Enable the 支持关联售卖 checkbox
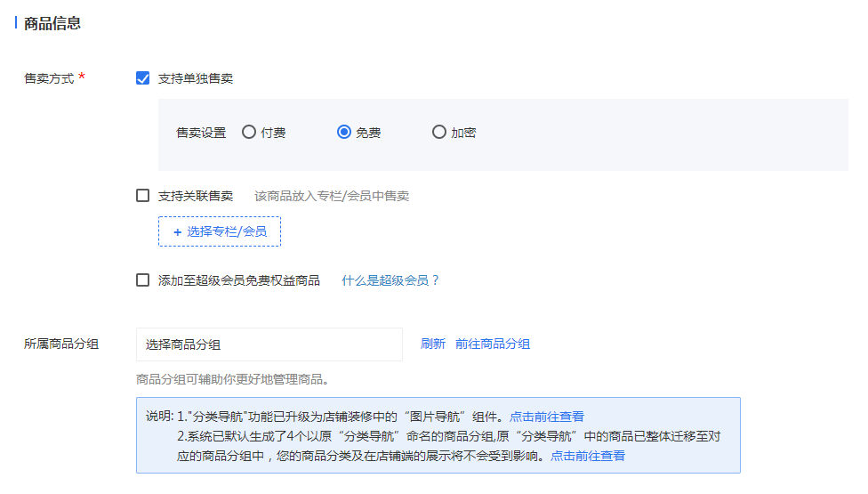Image resolution: width=868 pixels, height=494 pixels. point(143,196)
